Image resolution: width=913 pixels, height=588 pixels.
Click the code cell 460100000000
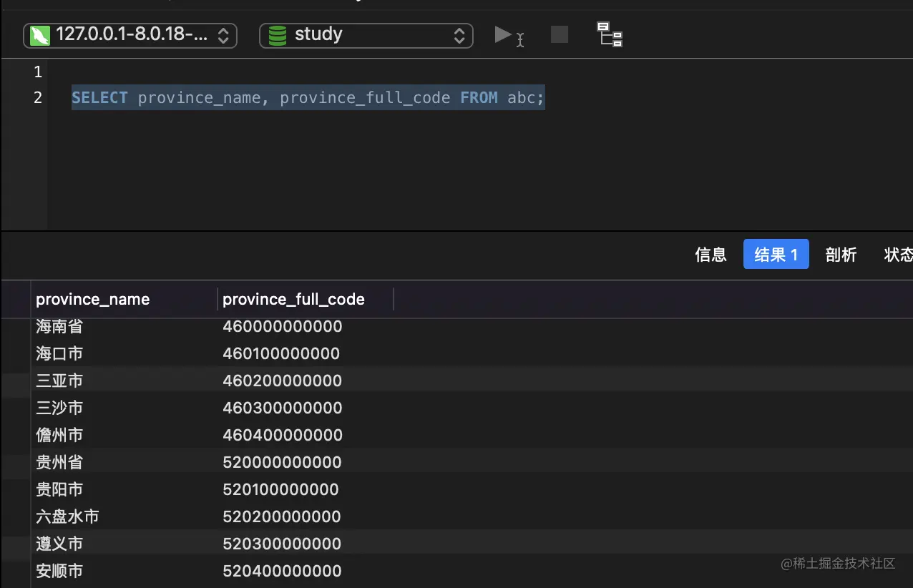(x=281, y=353)
